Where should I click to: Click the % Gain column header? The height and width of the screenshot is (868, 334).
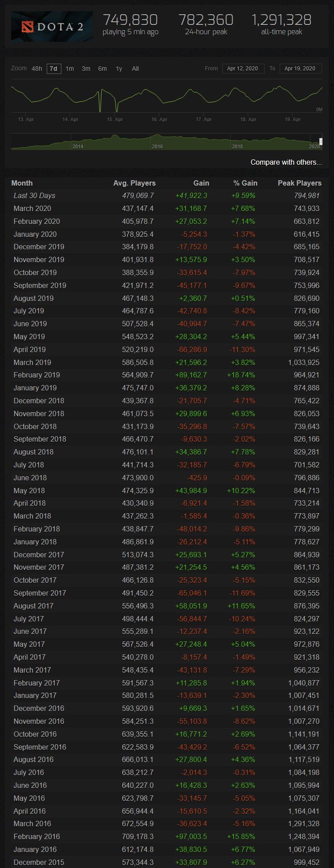click(x=245, y=183)
